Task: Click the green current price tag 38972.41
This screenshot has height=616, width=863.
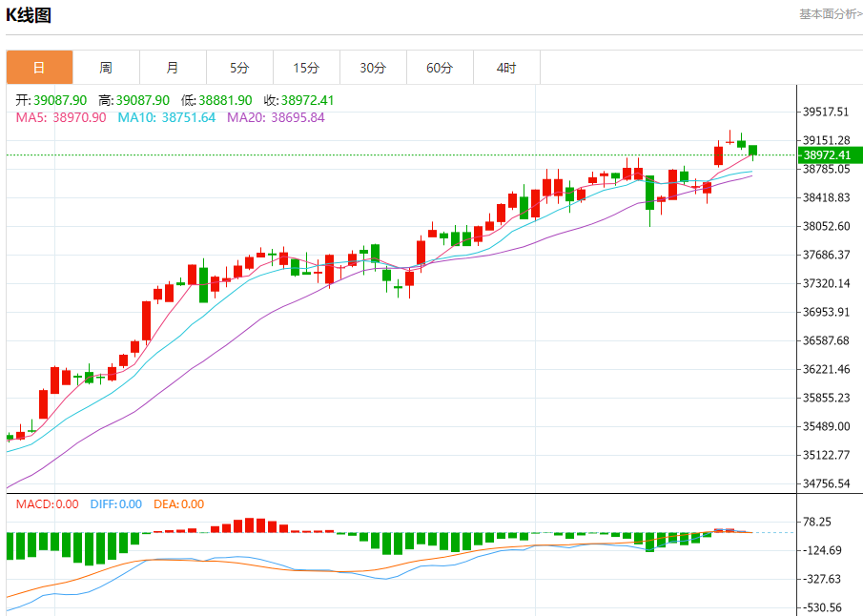Action: click(x=830, y=155)
